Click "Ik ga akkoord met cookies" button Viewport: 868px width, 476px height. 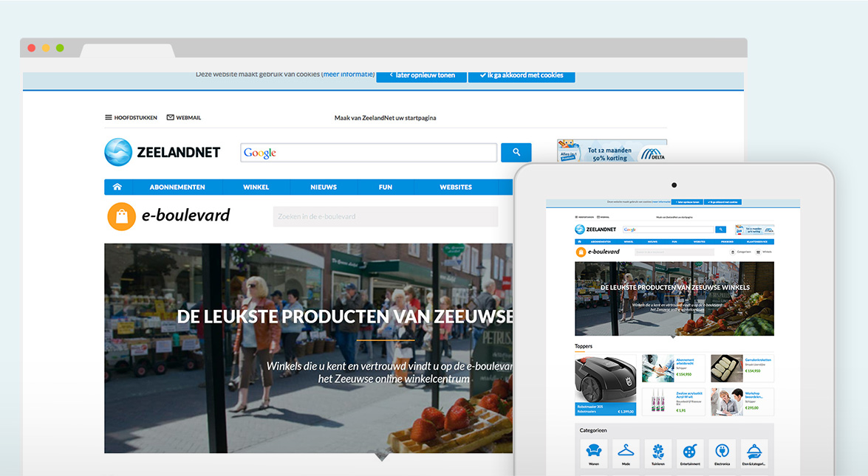[522, 76]
